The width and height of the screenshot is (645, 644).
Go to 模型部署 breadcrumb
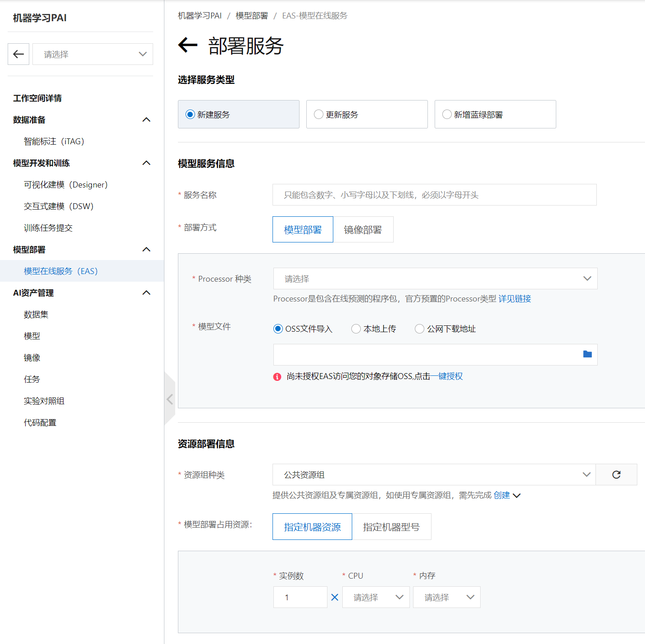[x=252, y=16]
